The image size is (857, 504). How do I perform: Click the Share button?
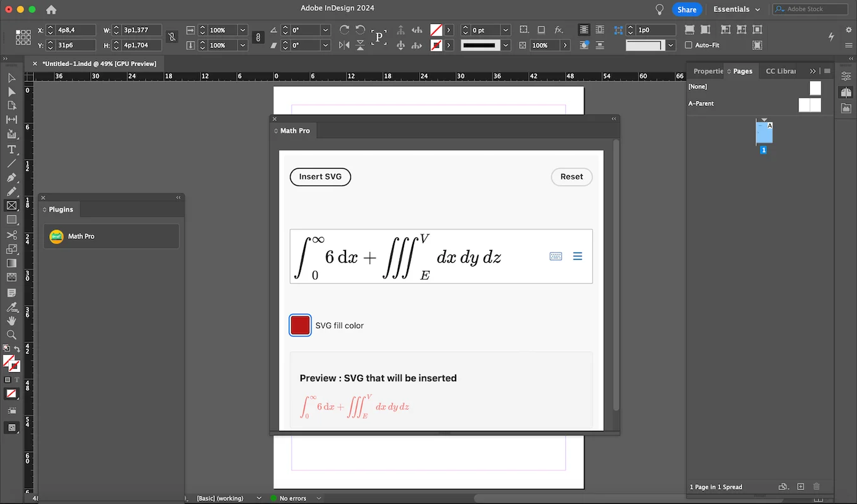pos(687,9)
